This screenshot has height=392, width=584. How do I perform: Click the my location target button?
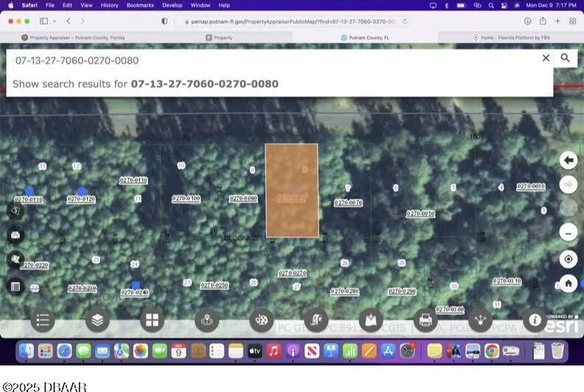pyautogui.click(x=568, y=259)
